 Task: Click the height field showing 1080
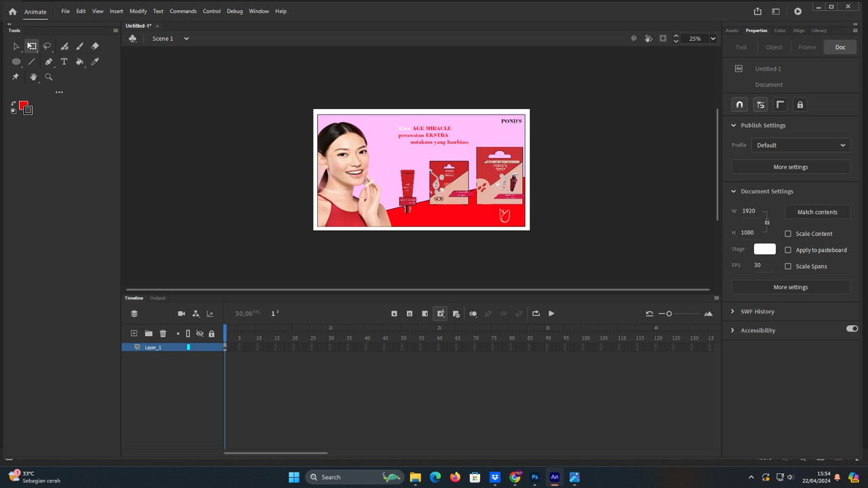click(751, 232)
